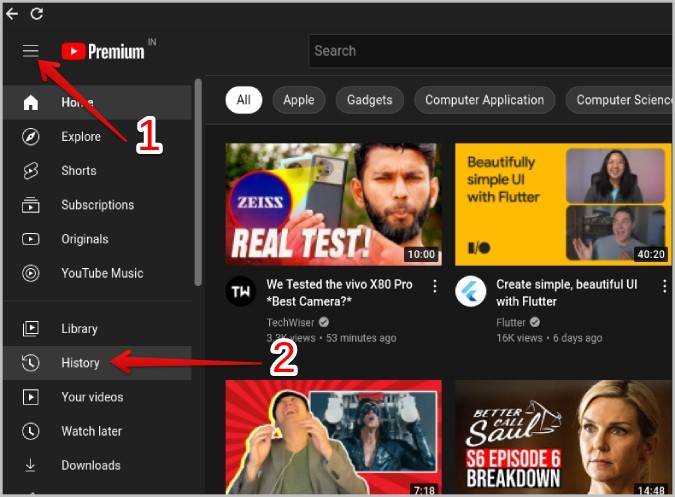Open the hamburger guide menu
The width and height of the screenshot is (675, 497).
click(31, 51)
